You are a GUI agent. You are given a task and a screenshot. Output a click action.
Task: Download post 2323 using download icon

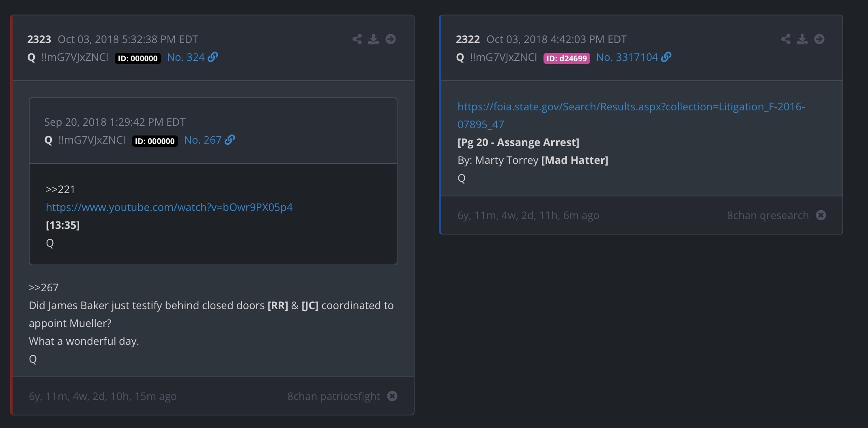[x=373, y=39]
